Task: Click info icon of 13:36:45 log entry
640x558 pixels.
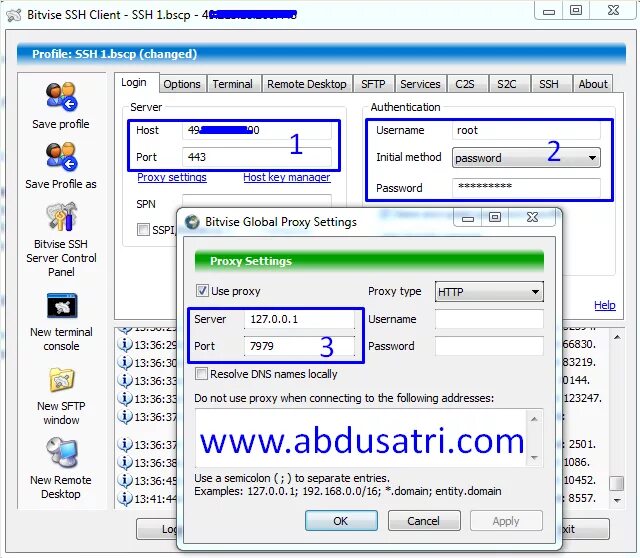Action: [125, 480]
